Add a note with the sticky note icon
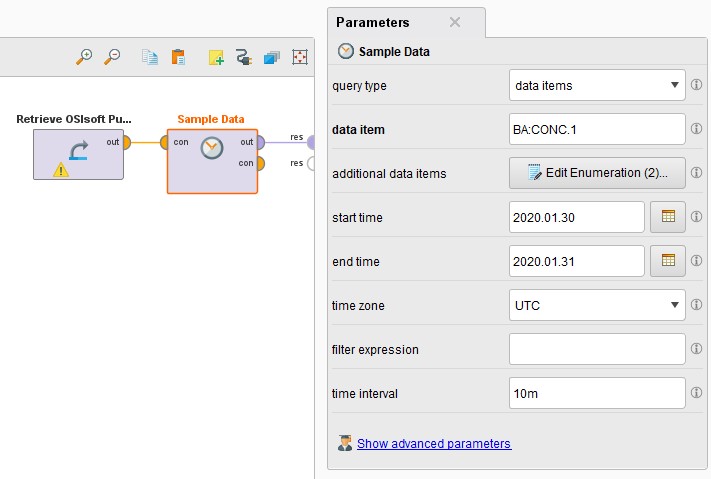The height and width of the screenshot is (479, 711). pyautogui.click(x=216, y=57)
